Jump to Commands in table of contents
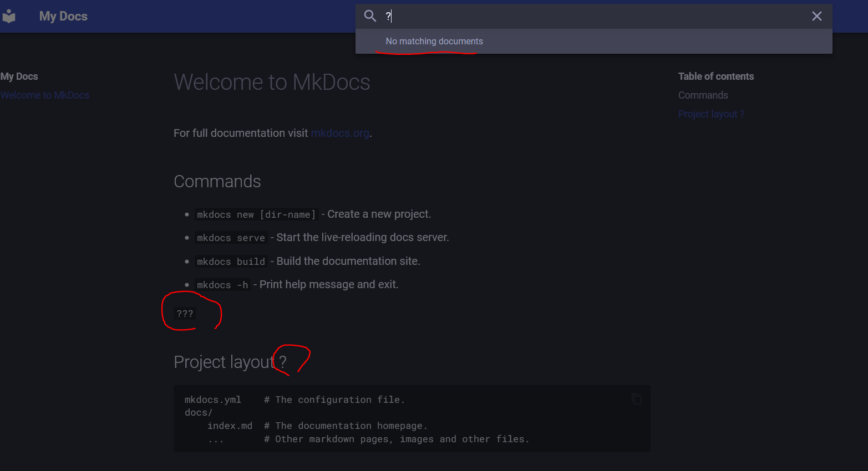The height and width of the screenshot is (471, 868). coord(703,95)
